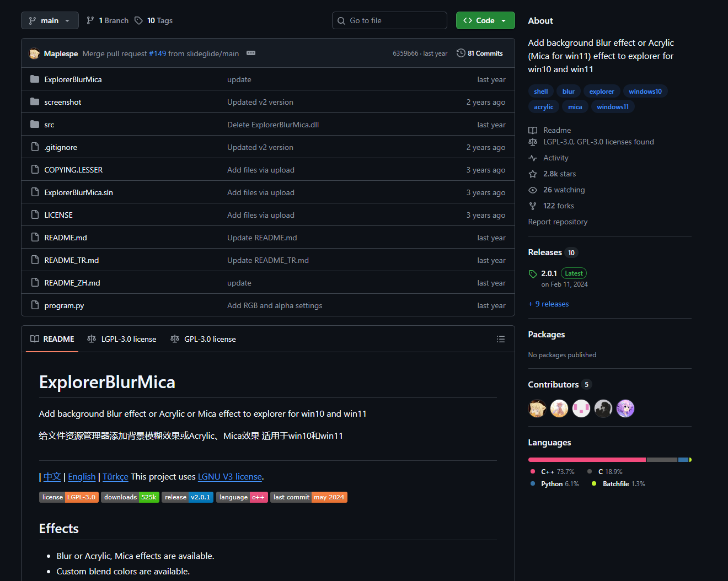Open the English README link
The height and width of the screenshot is (581, 728).
point(82,476)
